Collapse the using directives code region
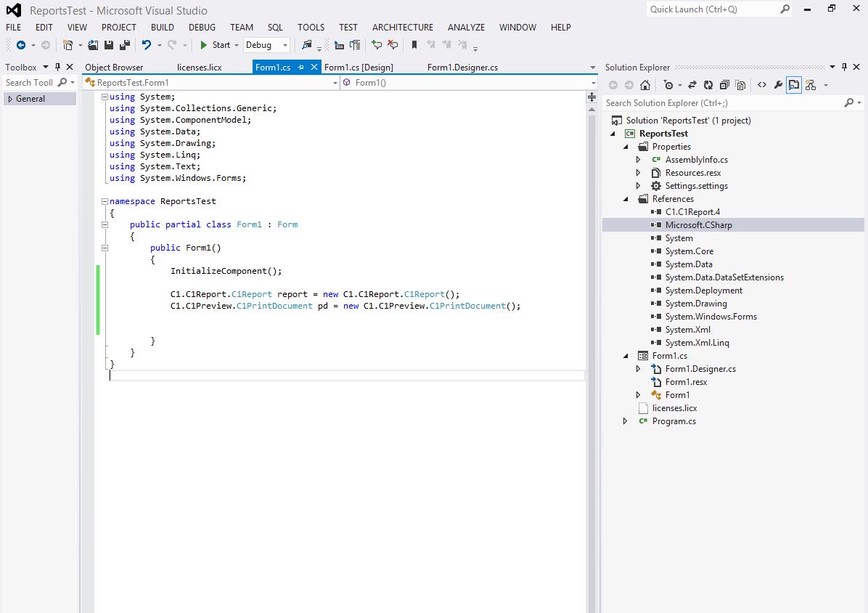This screenshot has width=868, height=613. tap(105, 97)
